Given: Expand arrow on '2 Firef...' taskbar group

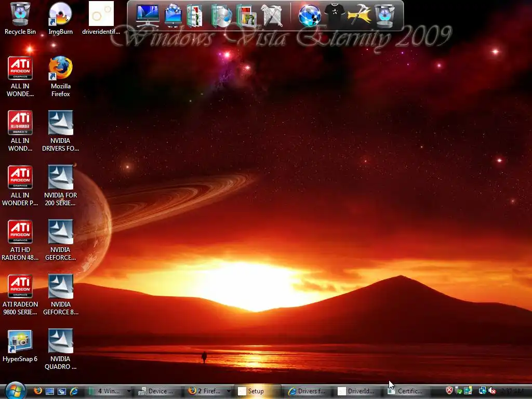Looking at the screenshot, I should point(229,391).
